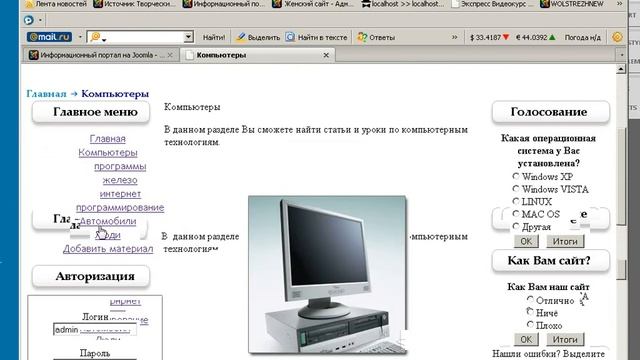Select the Windows VISTA radio button

[516, 189]
